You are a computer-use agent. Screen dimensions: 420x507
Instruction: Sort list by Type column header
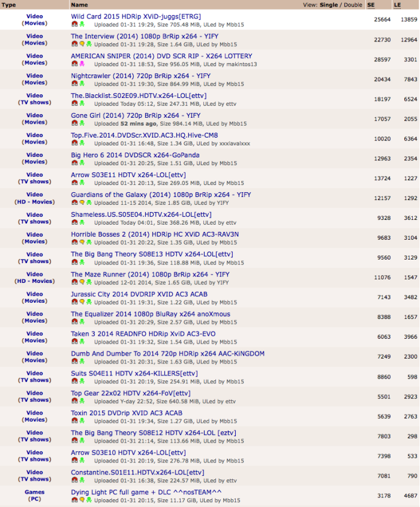click(9, 5)
